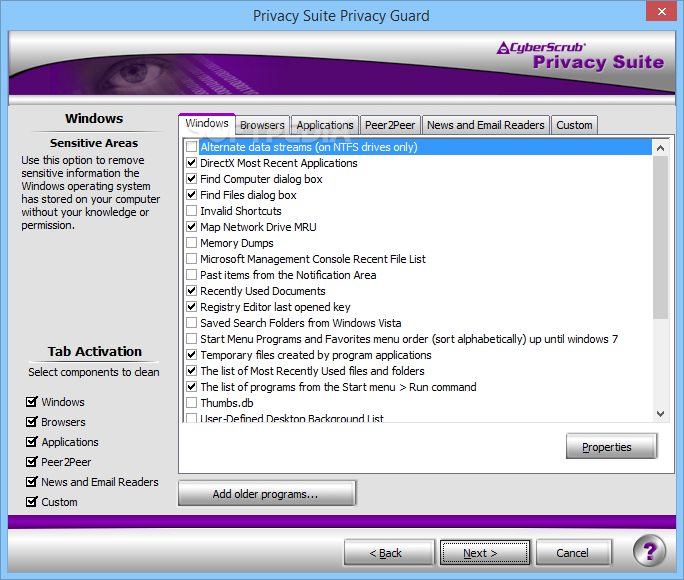This screenshot has height=580, width=684.
Task: Switch to the Windows tab
Action: pos(207,123)
